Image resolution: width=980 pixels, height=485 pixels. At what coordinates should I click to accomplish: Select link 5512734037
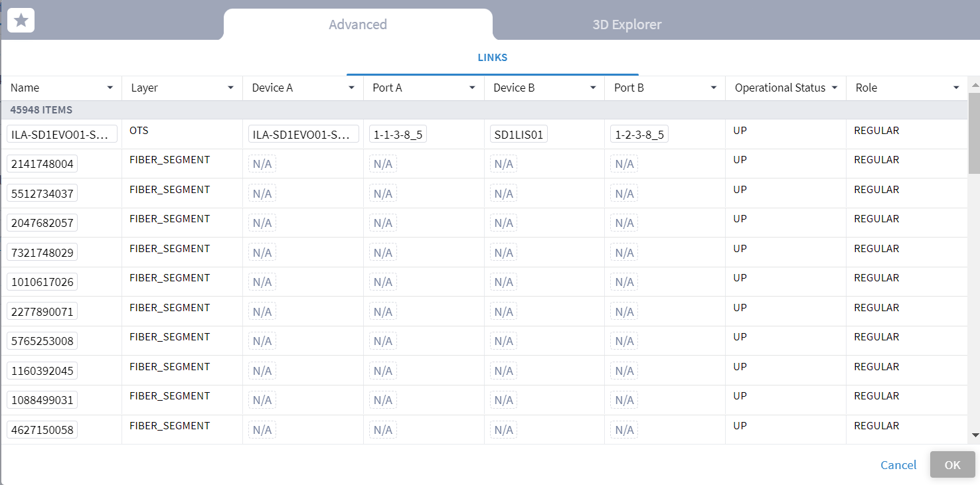[x=42, y=194]
